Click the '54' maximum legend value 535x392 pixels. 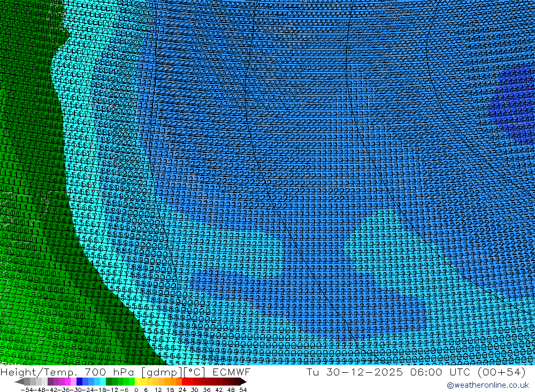tap(243, 390)
